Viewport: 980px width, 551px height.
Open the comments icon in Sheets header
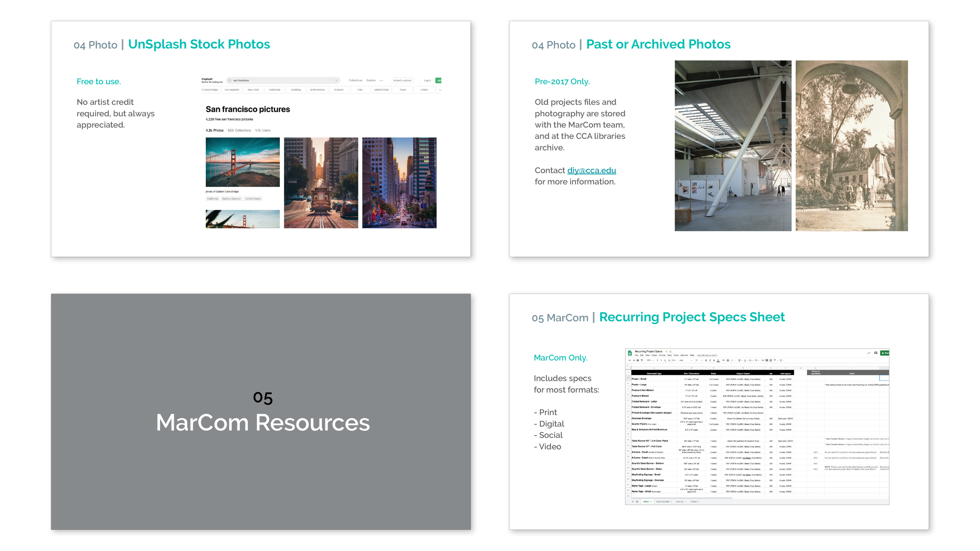(876, 353)
